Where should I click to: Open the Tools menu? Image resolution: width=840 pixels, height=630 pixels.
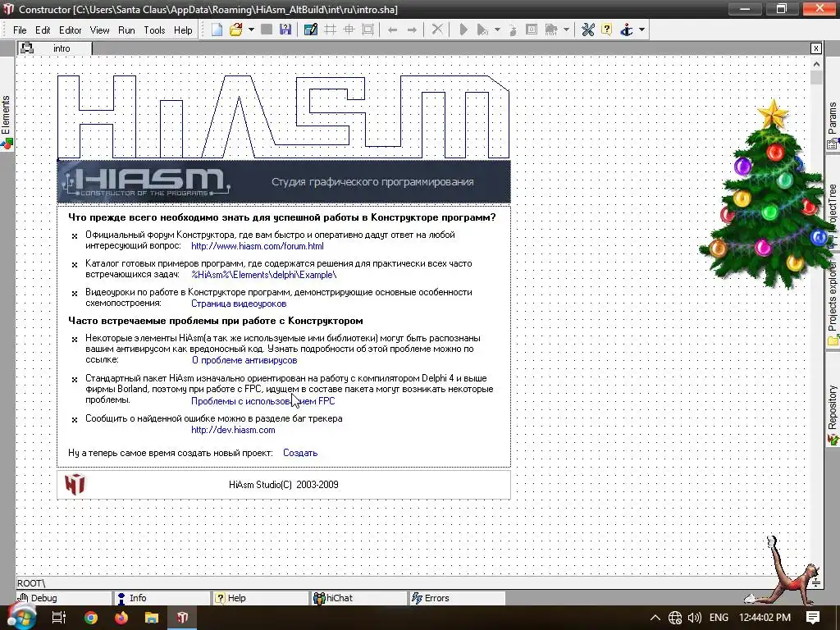[x=154, y=30]
